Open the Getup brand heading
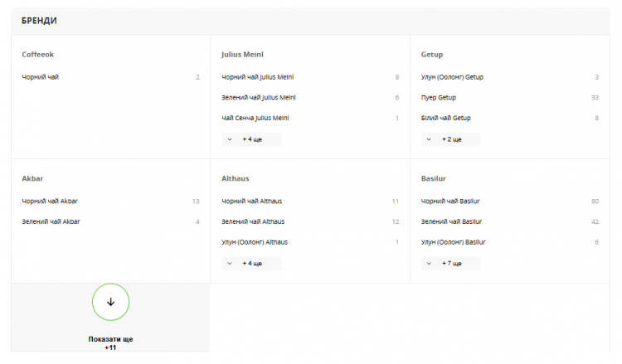The width and height of the screenshot is (622, 364). tap(432, 55)
